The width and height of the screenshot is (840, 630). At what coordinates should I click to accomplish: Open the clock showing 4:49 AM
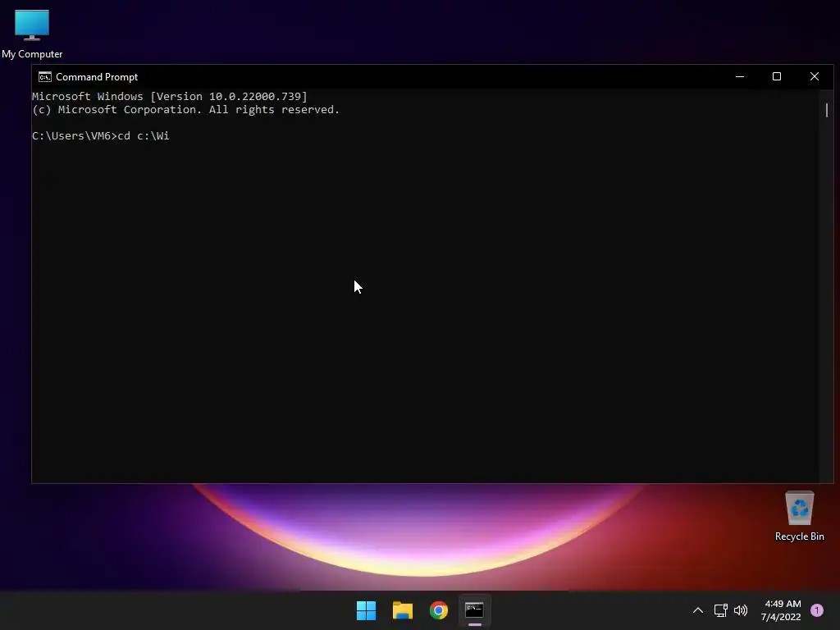781,610
